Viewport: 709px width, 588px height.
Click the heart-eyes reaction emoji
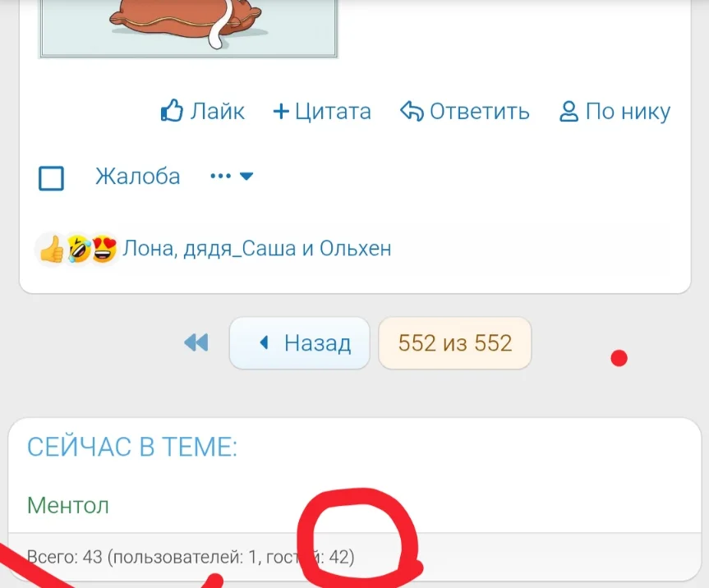104,249
